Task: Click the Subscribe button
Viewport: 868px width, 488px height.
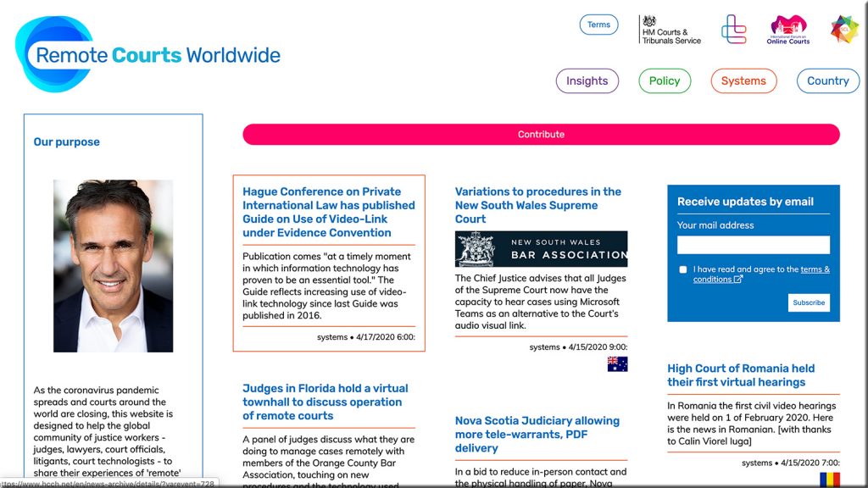Action: pyautogui.click(x=809, y=302)
